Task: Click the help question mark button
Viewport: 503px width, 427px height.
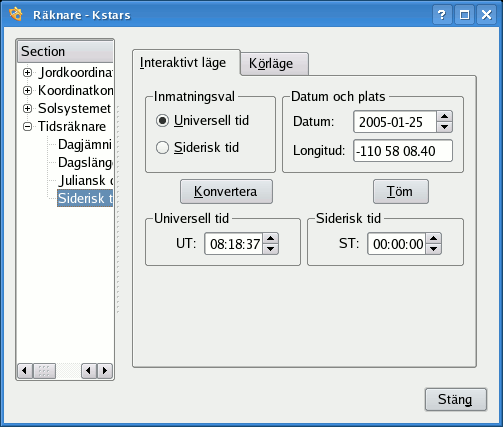Action: pos(442,15)
